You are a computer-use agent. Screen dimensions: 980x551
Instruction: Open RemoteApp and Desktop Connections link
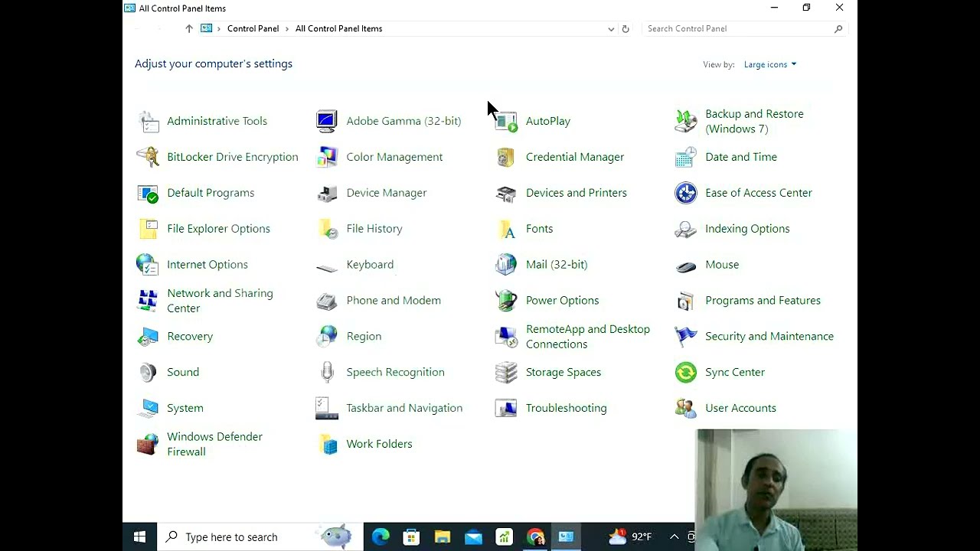coord(588,337)
